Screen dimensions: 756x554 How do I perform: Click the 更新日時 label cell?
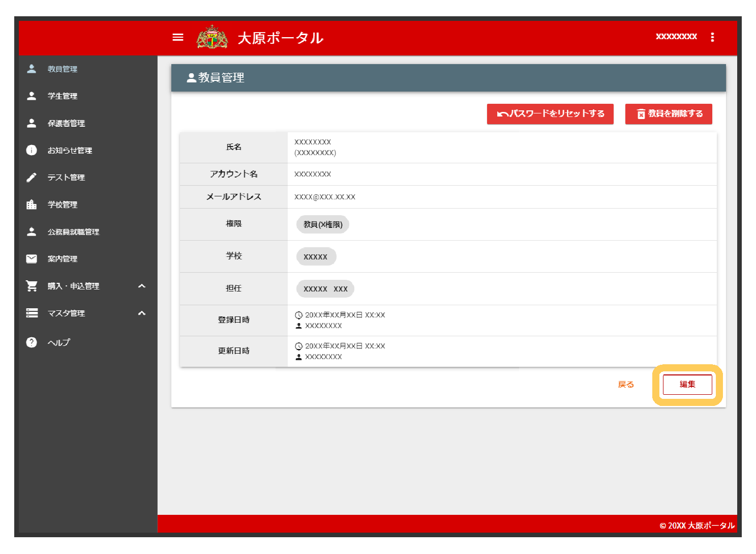click(234, 351)
